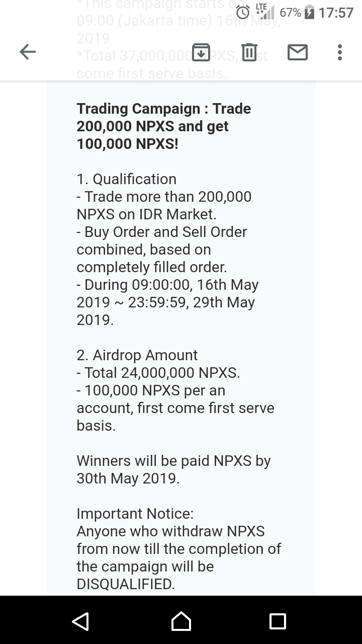Delete the email with trash icon
362x644 pixels.
(x=249, y=52)
